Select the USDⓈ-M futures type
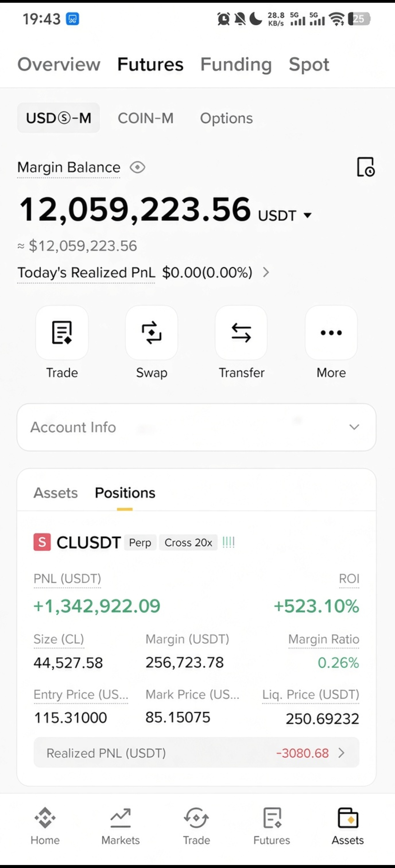The image size is (395, 868). tap(58, 118)
